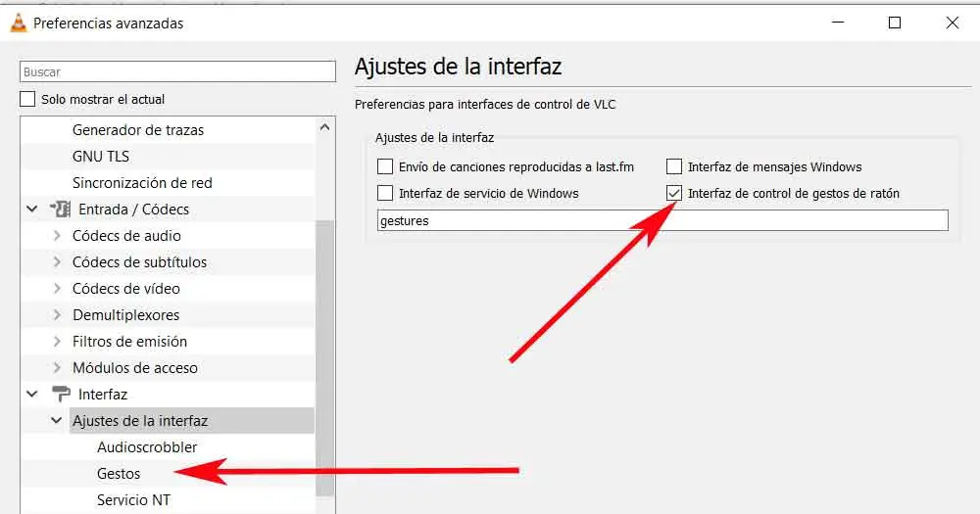Select Demultiplexores label in the tree
The height and width of the screenshot is (514, 980).
coord(126,315)
